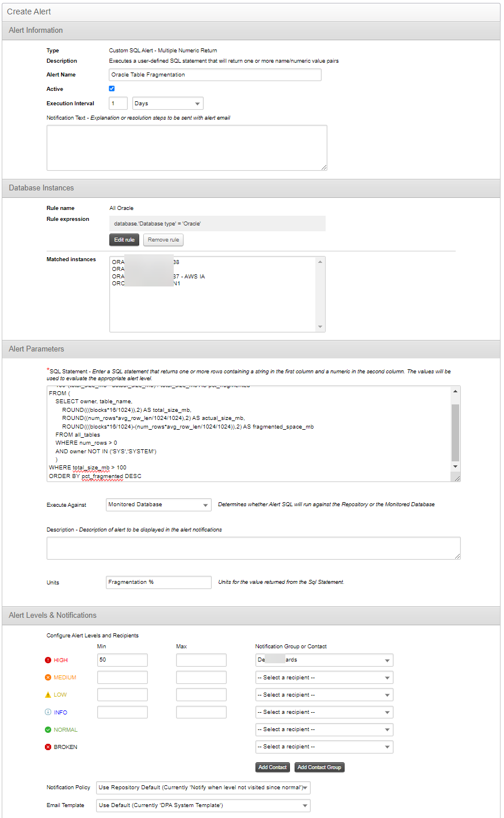Viewport: 504px width, 818px height.
Task: Open the HIGH level recipient dropdown
Action: [324, 660]
